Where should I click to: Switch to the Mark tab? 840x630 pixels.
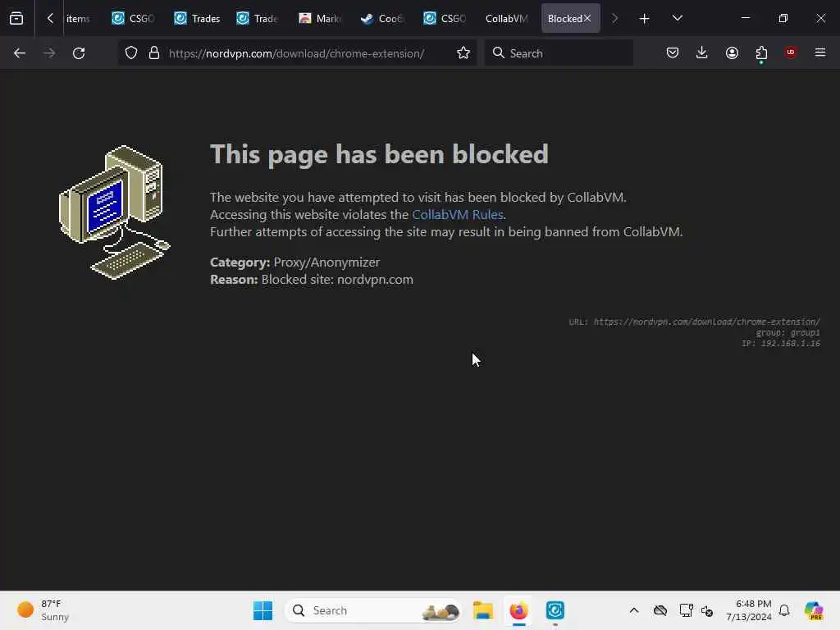(321, 19)
